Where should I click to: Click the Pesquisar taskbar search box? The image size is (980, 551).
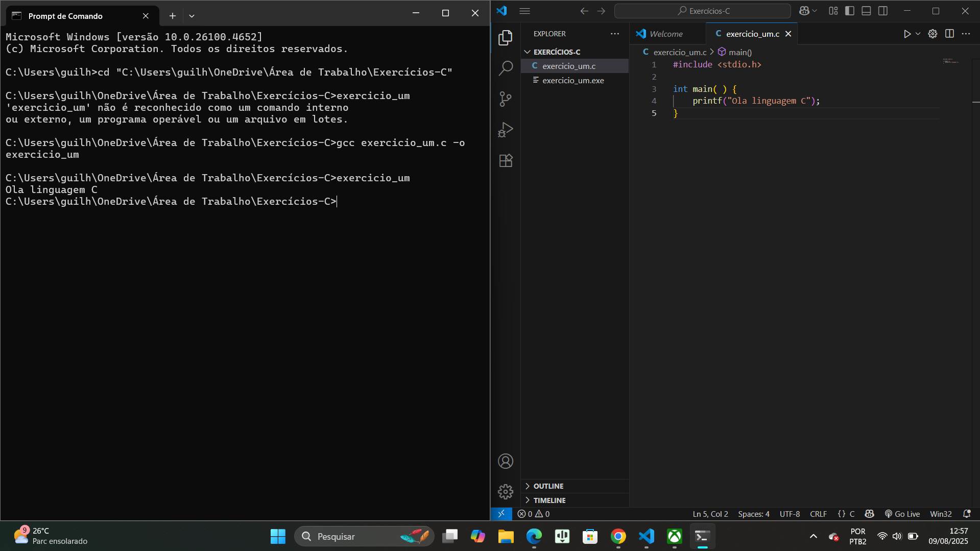(364, 536)
